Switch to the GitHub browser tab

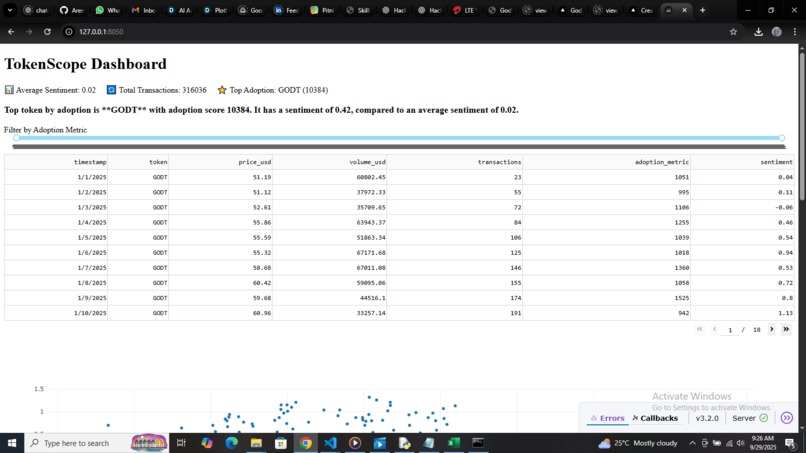coord(71,10)
